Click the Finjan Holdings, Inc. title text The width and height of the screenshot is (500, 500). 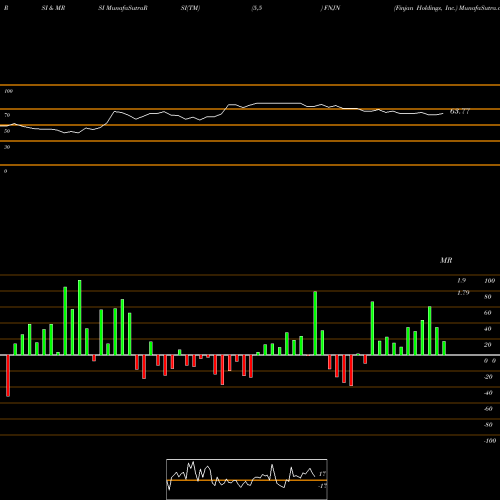[425, 8]
